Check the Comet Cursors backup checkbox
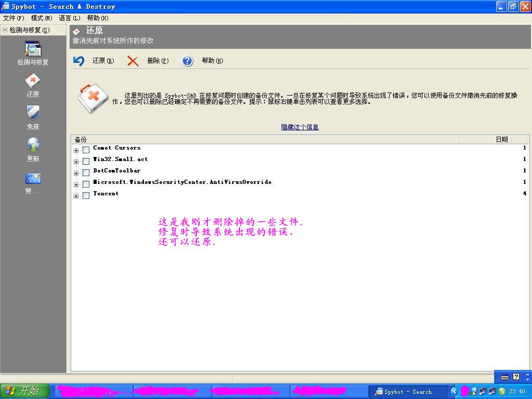The width and height of the screenshot is (532, 399). [x=86, y=150]
